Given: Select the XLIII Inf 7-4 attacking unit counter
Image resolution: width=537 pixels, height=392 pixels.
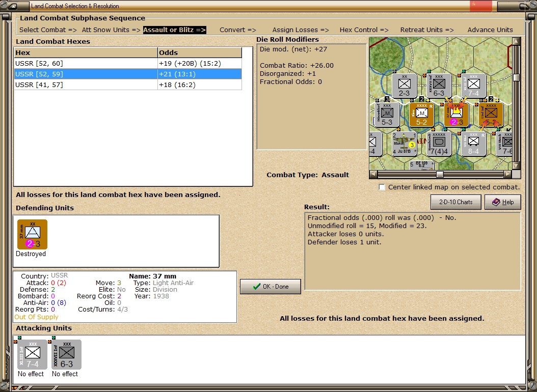Looking at the screenshot, I should [x=32, y=354].
